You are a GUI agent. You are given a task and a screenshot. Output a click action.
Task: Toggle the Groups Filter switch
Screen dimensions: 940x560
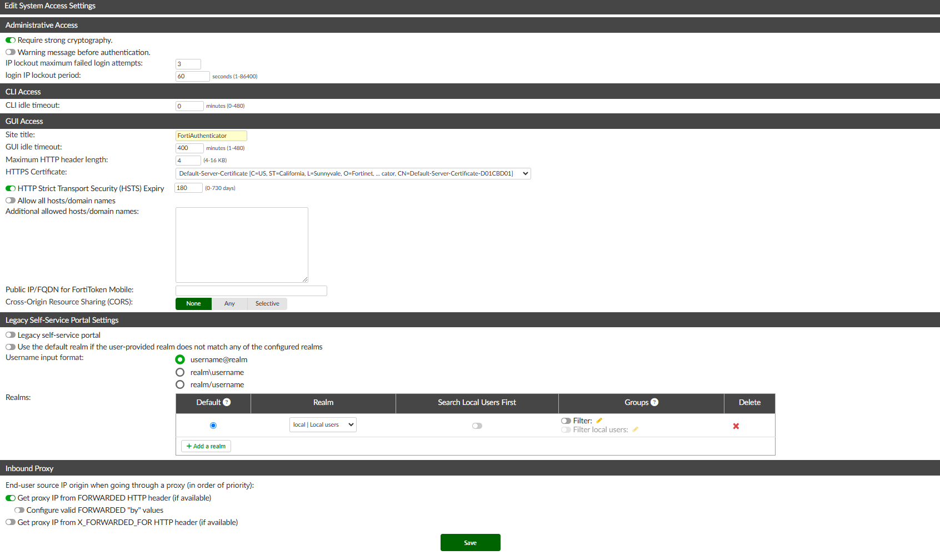click(566, 421)
